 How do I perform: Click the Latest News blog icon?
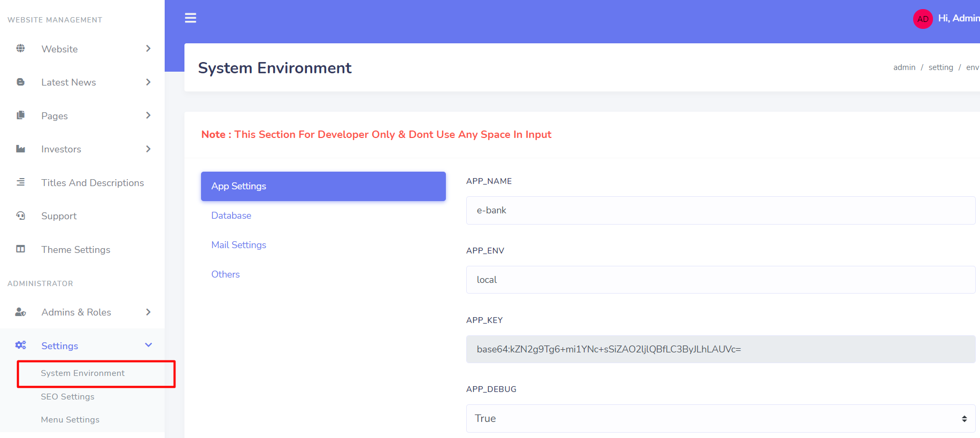[x=20, y=82]
